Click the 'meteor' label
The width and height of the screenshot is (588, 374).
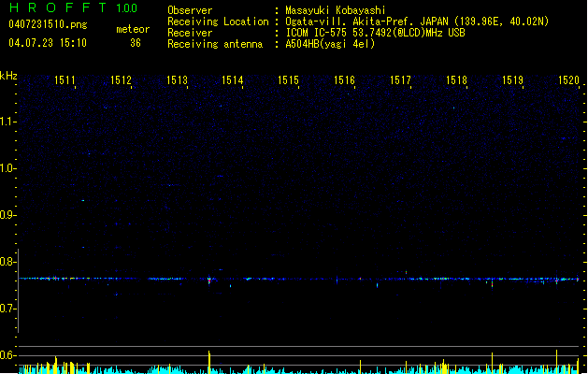[133, 29]
